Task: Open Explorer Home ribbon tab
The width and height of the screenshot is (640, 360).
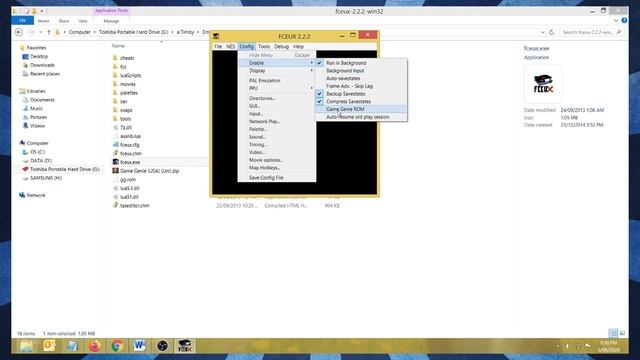Action: [x=43, y=21]
